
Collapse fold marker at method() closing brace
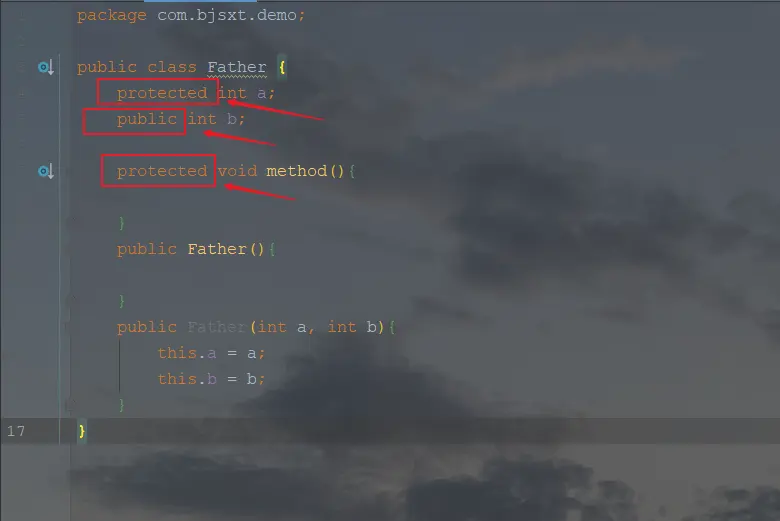coord(73,219)
